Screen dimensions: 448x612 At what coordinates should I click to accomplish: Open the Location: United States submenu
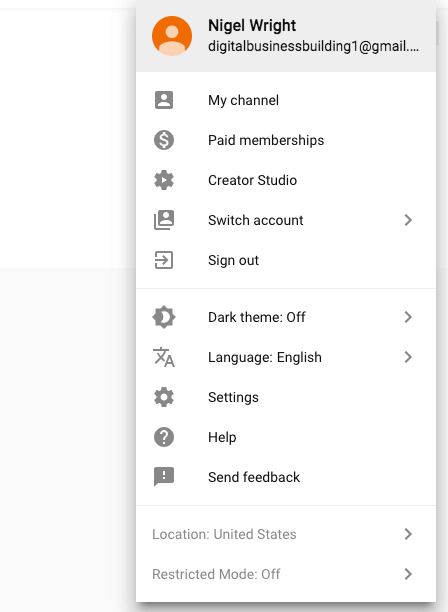(286, 534)
